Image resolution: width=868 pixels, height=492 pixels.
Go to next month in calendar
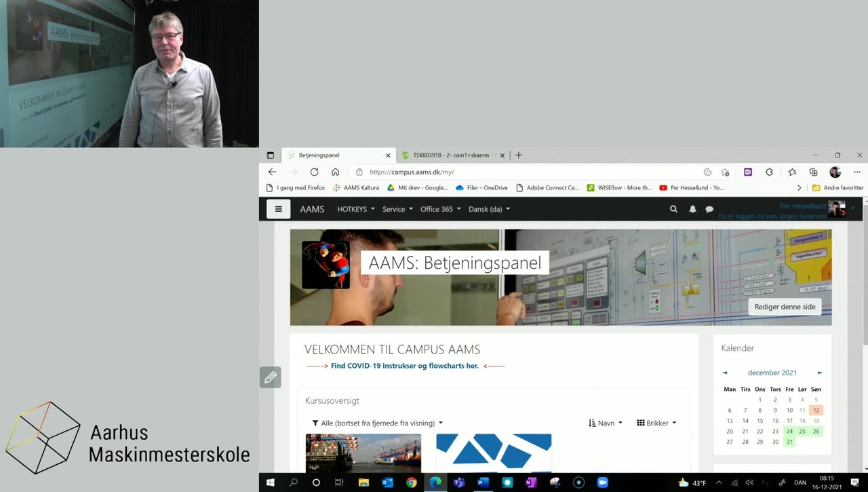tap(820, 373)
